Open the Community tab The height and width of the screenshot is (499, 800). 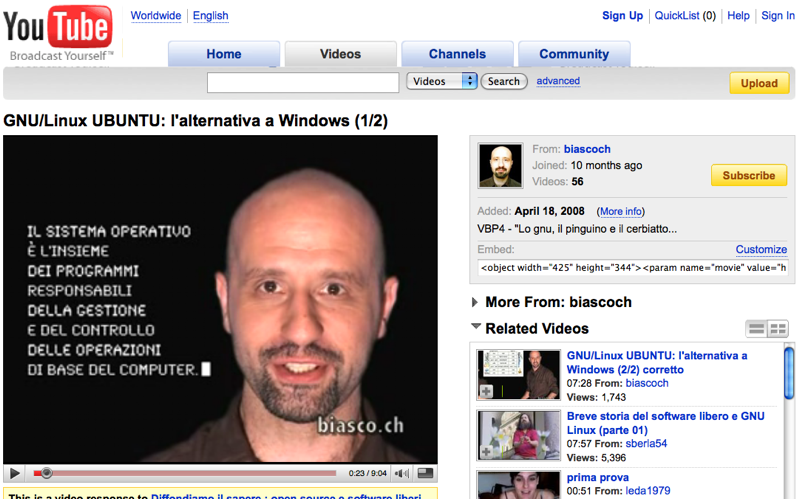[574, 54]
